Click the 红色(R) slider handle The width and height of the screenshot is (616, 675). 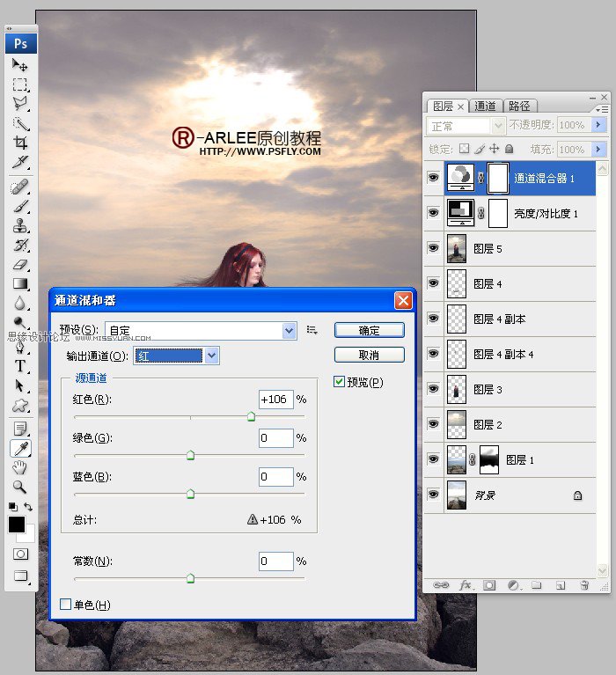click(251, 416)
